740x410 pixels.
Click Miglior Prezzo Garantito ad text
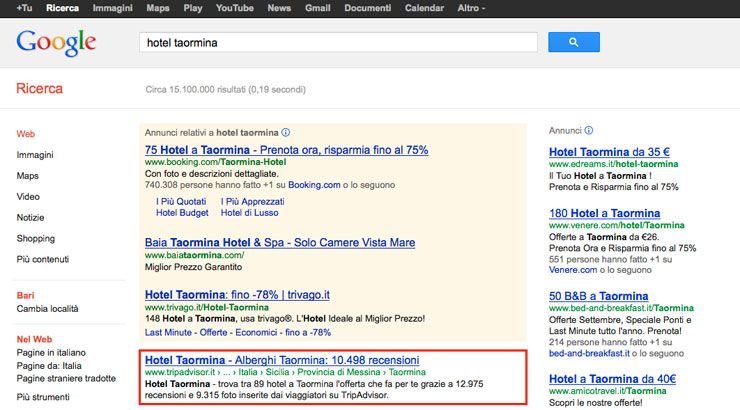(x=193, y=267)
